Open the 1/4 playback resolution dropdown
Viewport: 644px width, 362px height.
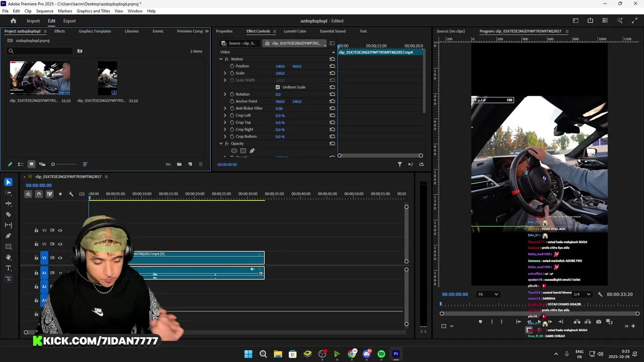click(x=582, y=294)
